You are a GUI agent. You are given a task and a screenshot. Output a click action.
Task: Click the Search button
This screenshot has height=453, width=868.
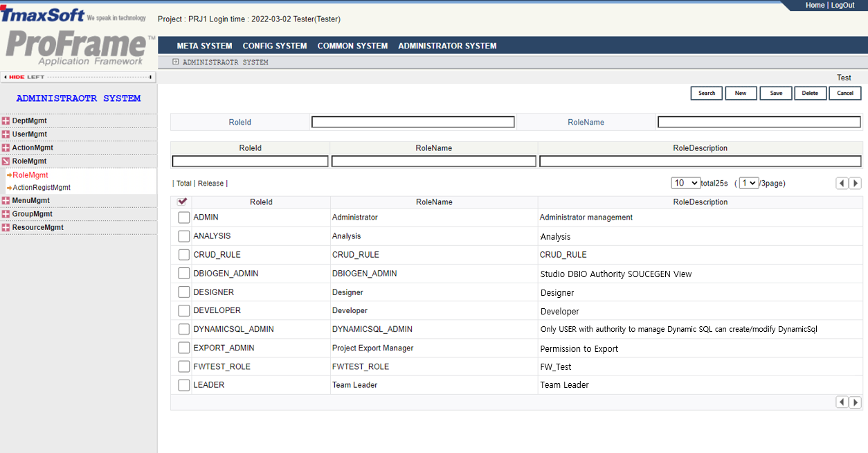point(706,93)
